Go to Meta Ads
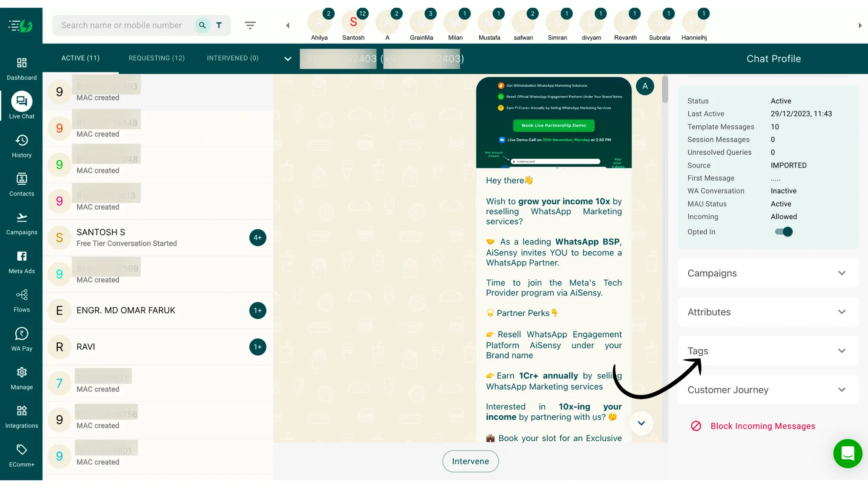 click(22, 262)
